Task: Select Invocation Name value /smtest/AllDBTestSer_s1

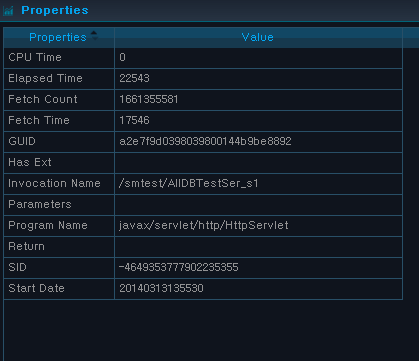Action: coord(189,184)
